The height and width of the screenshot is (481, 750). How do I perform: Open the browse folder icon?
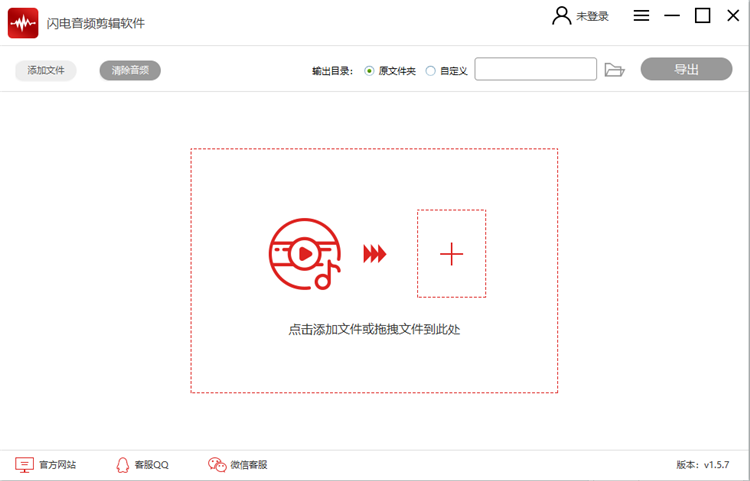[x=614, y=70]
